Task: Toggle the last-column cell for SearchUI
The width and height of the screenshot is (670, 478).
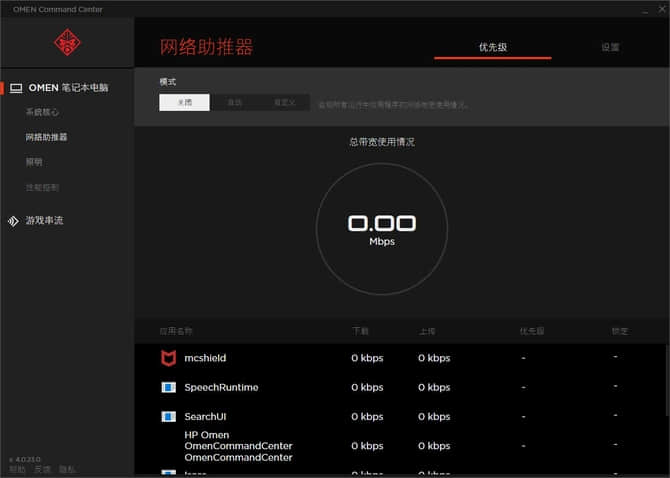Action: click(615, 415)
